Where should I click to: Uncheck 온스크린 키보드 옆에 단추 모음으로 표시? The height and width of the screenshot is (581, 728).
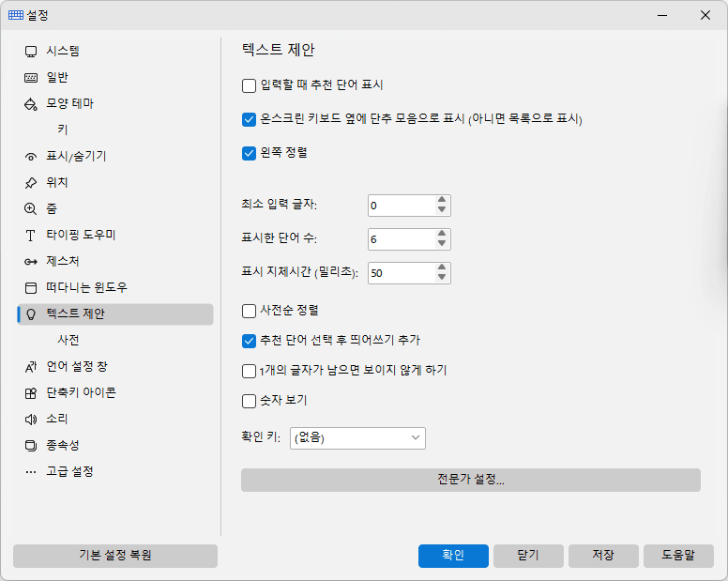[x=249, y=119]
